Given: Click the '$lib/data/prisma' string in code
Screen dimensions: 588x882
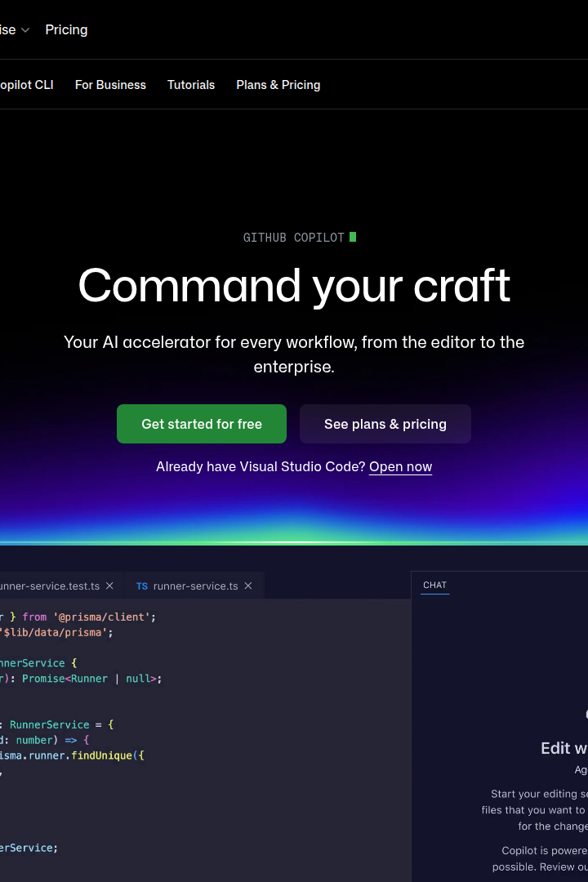Looking at the screenshot, I should pyautogui.click(x=54, y=632).
